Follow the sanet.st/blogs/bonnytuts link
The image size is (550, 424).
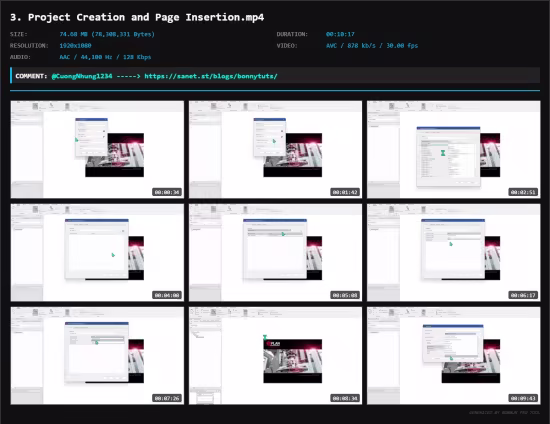[211, 76]
